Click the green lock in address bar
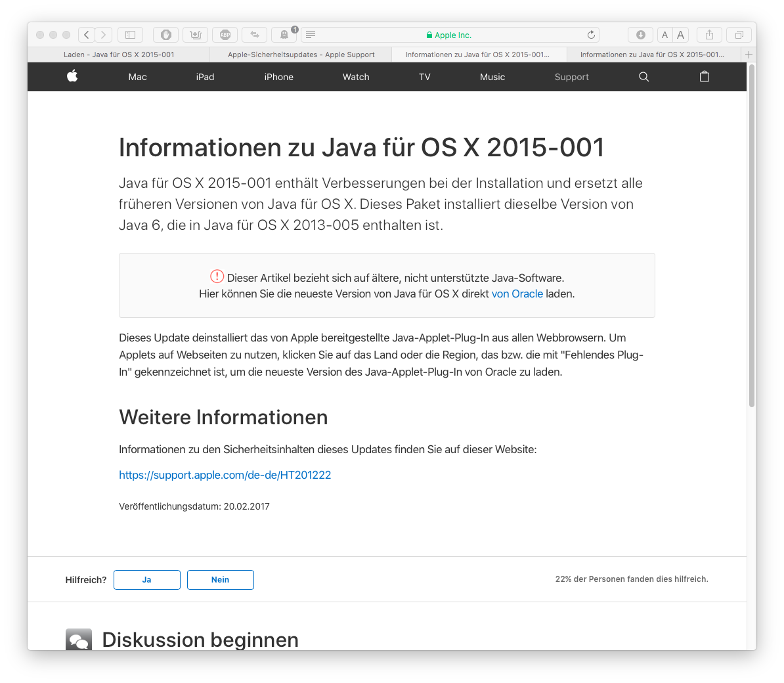The width and height of the screenshot is (784, 683). 429,35
